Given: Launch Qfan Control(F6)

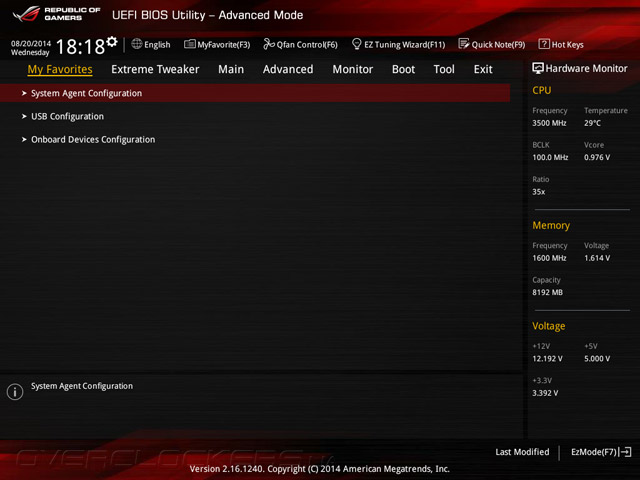Looking at the screenshot, I should [x=301, y=44].
